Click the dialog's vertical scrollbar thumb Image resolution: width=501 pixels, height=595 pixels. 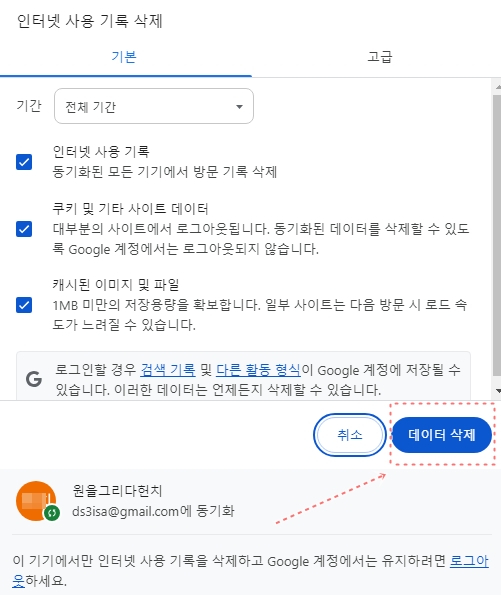pyautogui.click(x=497, y=235)
